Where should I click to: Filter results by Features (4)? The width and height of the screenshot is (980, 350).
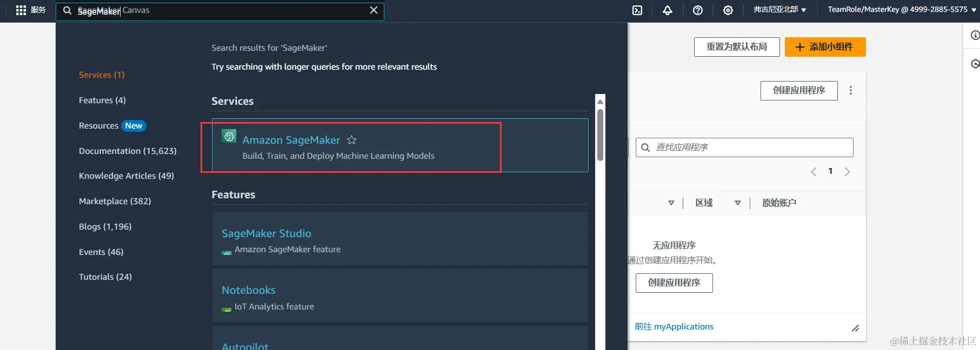click(102, 100)
